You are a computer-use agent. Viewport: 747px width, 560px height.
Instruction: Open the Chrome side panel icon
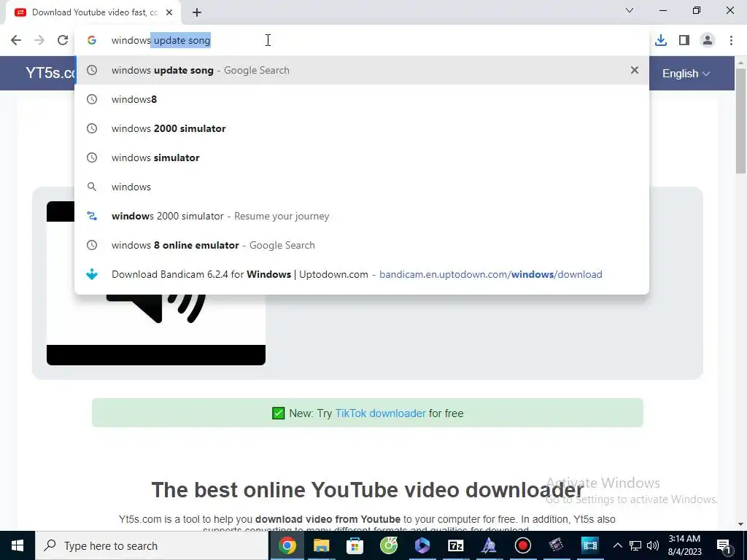[x=684, y=41]
